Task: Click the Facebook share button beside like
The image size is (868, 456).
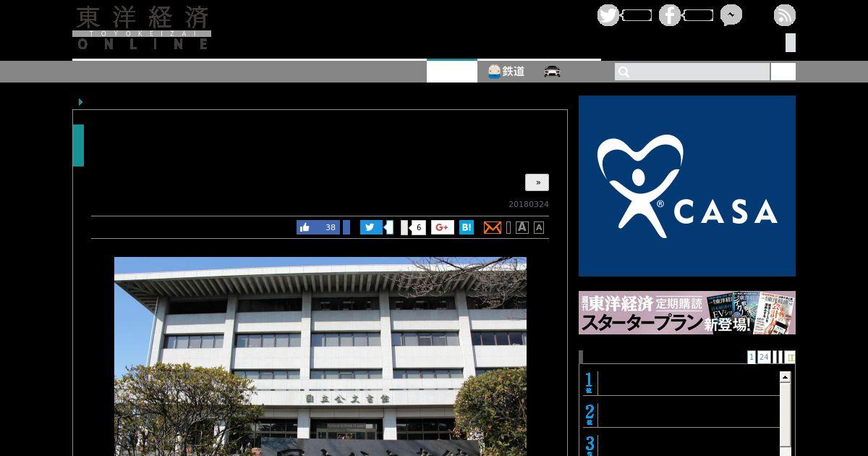Action: (x=346, y=227)
